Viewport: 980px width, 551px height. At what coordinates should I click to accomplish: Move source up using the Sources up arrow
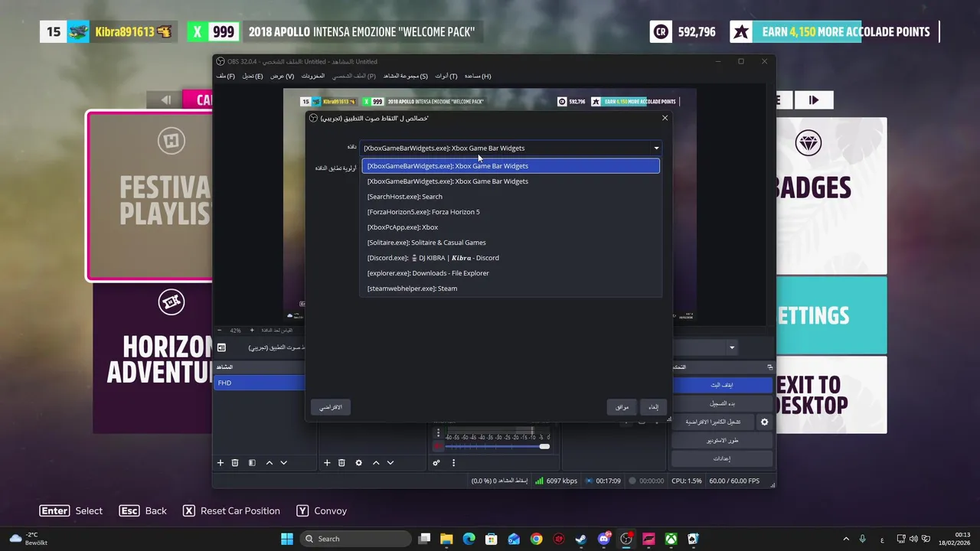pyautogui.click(x=376, y=463)
